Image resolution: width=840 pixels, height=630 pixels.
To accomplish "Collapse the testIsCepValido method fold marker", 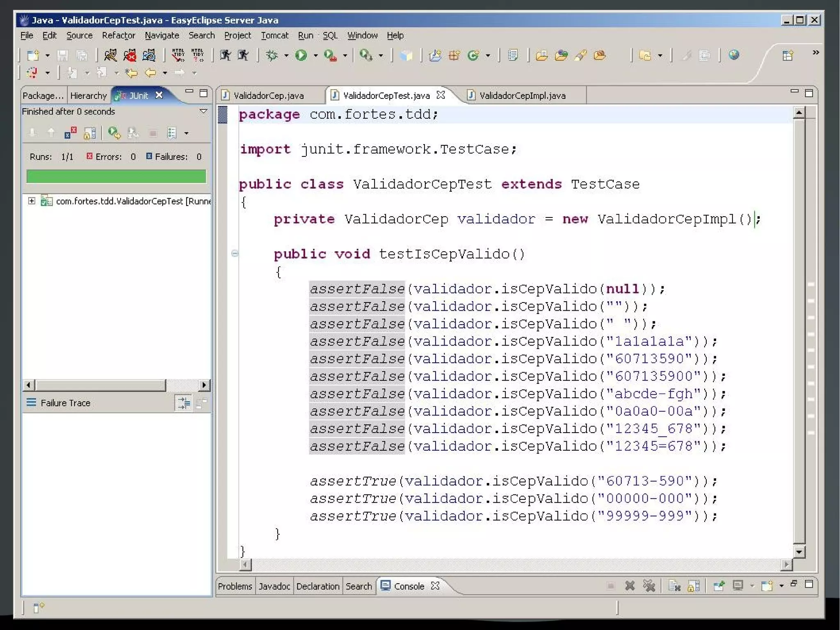I will click(235, 253).
